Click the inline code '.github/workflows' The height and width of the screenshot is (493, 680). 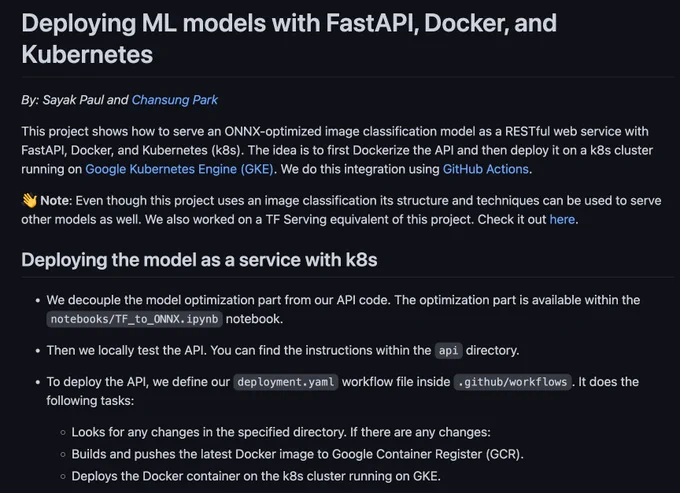coord(513,382)
